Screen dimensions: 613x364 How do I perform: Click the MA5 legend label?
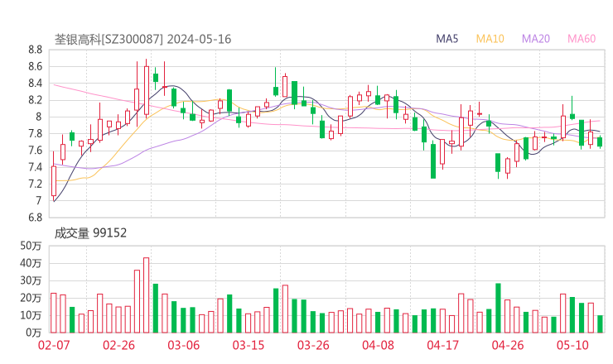446,39
